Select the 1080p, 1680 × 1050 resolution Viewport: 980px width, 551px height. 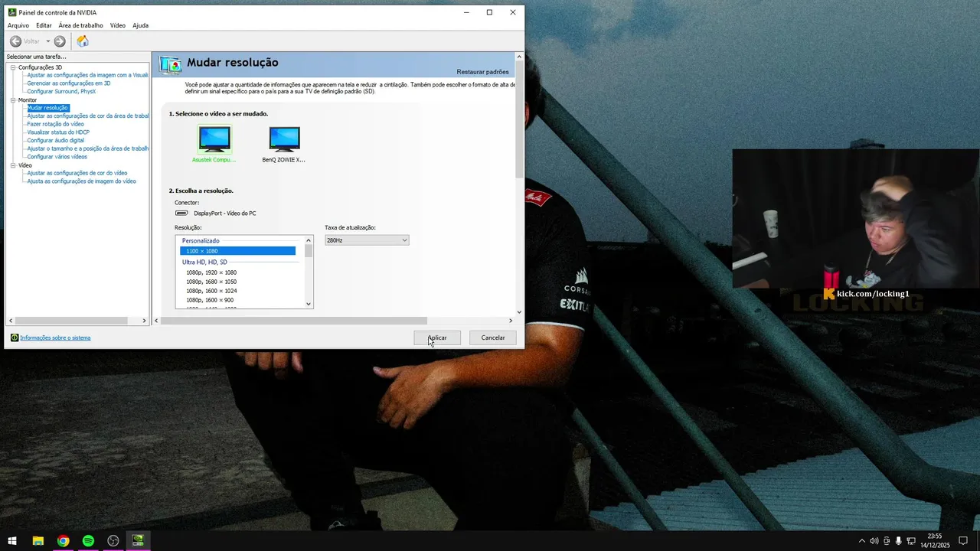pyautogui.click(x=211, y=282)
